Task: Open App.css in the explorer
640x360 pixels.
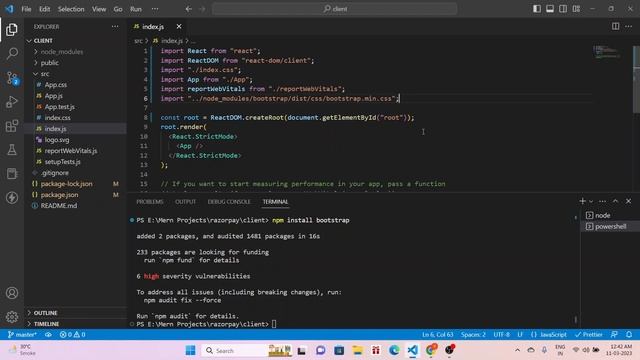Action: click(x=76, y=85)
